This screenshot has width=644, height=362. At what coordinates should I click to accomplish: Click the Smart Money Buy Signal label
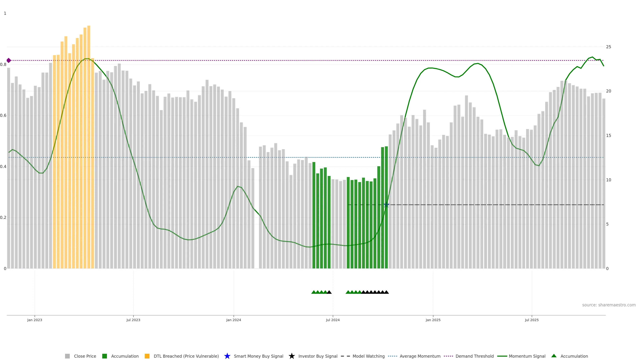(x=258, y=356)
